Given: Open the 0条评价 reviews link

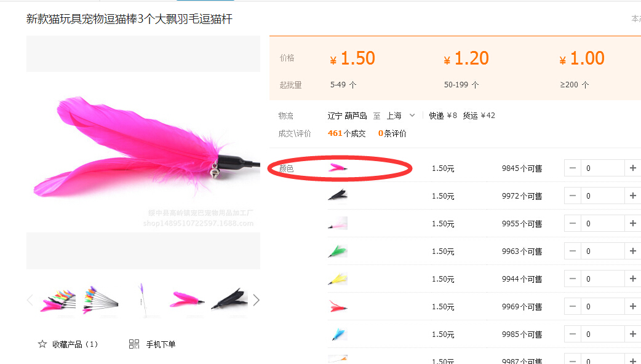Looking at the screenshot, I should click(x=392, y=133).
